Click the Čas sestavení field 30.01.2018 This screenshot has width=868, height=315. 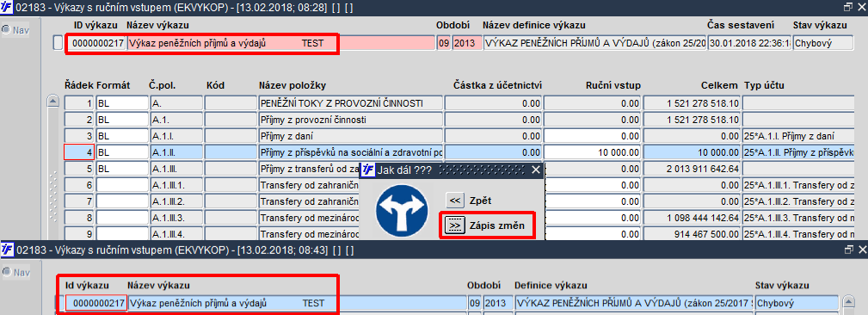point(749,43)
